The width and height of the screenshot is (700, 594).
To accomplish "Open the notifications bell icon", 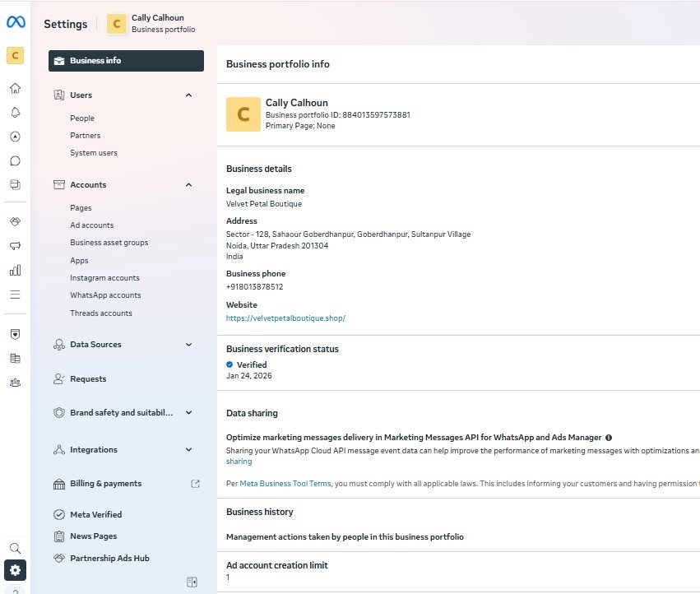I will (x=15, y=113).
